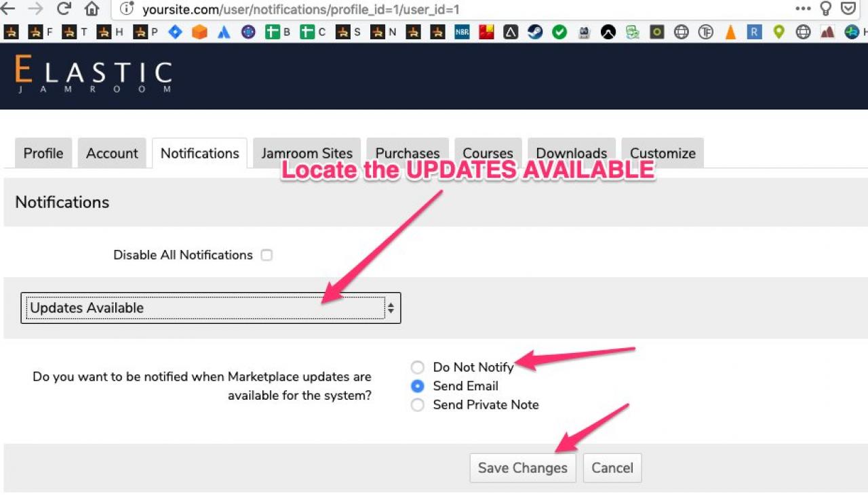Viewport: 868px width, 498px height.
Task: Open the robot face bookmark
Action: click(x=584, y=32)
